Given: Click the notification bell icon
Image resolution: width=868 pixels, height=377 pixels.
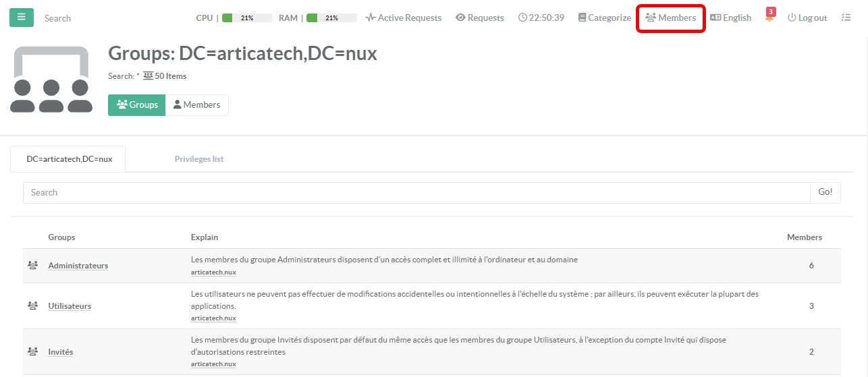Looking at the screenshot, I should (x=769, y=18).
